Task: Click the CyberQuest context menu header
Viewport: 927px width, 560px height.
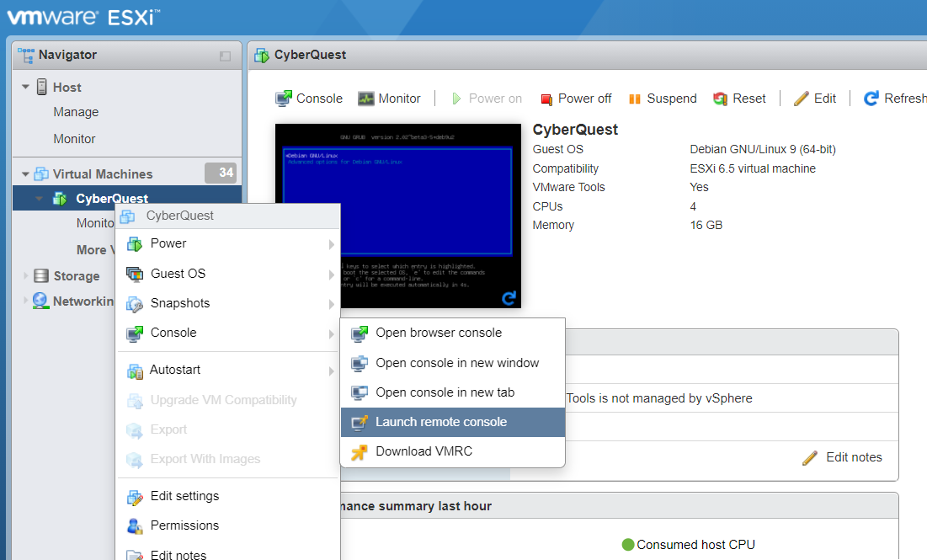Action: click(x=228, y=216)
